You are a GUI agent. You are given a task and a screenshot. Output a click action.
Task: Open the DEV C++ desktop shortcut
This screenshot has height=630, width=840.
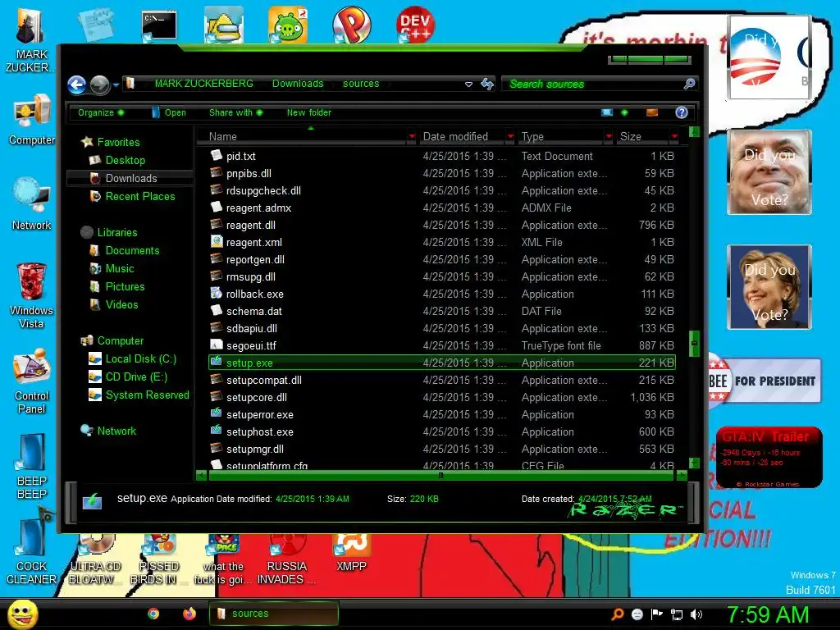pyautogui.click(x=415, y=24)
